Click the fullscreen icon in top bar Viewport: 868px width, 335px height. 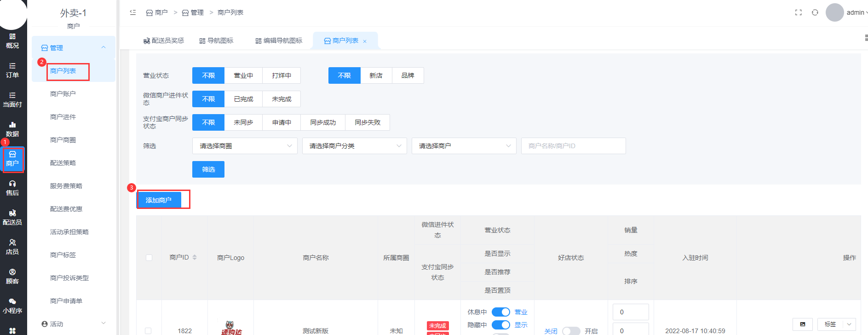pos(799,12)
